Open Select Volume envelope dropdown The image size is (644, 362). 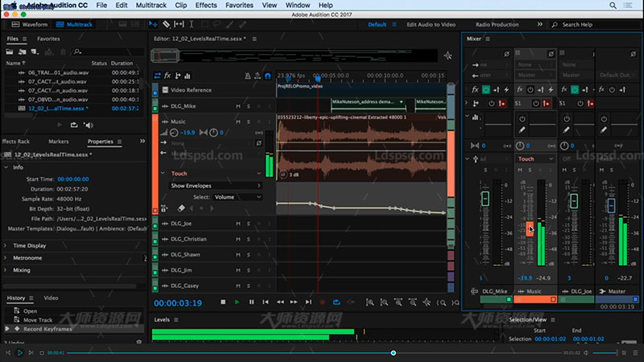[237, 197]
